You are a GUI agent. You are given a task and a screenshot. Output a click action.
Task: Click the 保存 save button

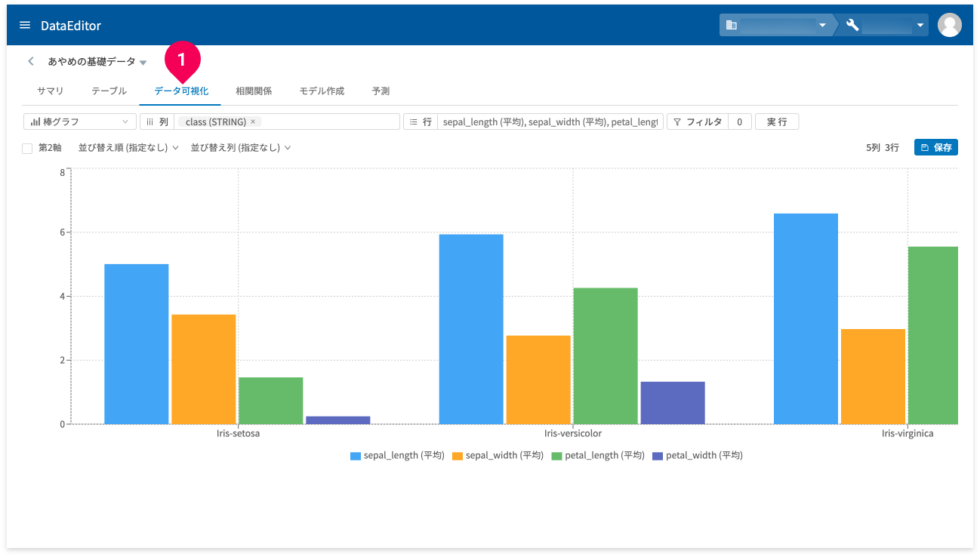tap(936, 147)
